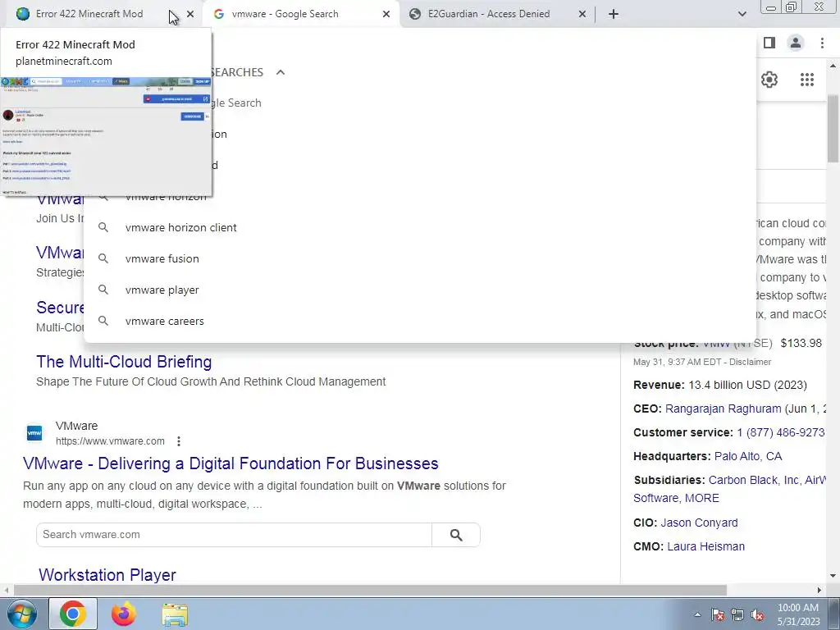This screenshot has height=630, width=840.
Task: Click the https://www.vmware.com URL text
Action: 110,441
